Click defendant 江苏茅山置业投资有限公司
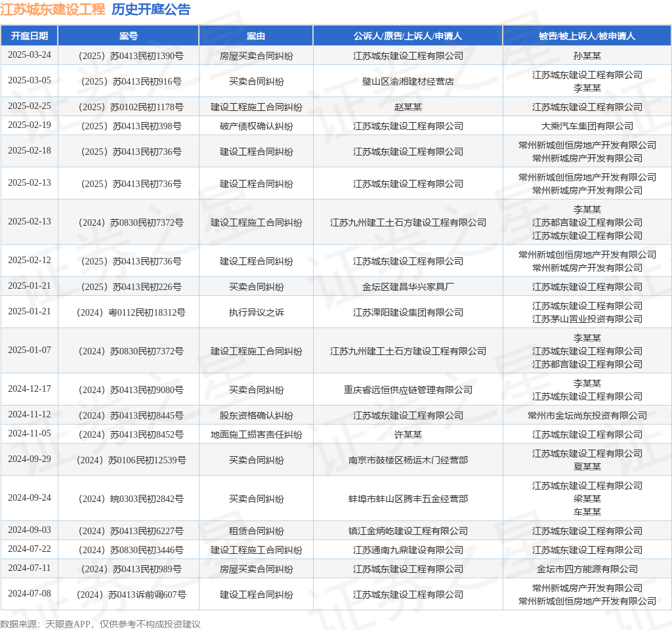 point(587,320)
